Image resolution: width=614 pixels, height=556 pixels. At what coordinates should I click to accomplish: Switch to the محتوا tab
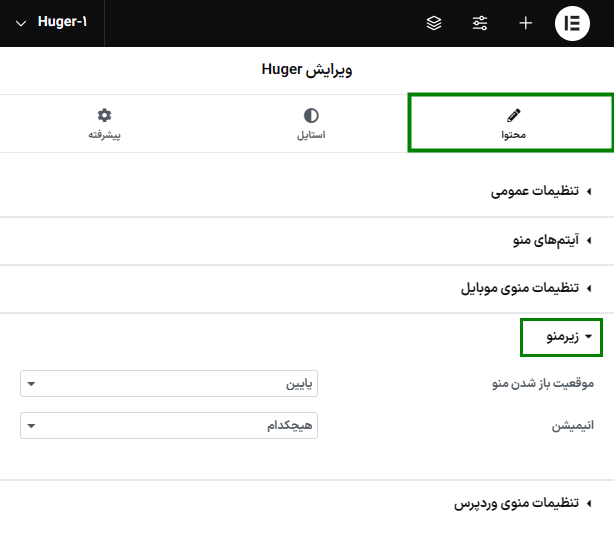511,123
